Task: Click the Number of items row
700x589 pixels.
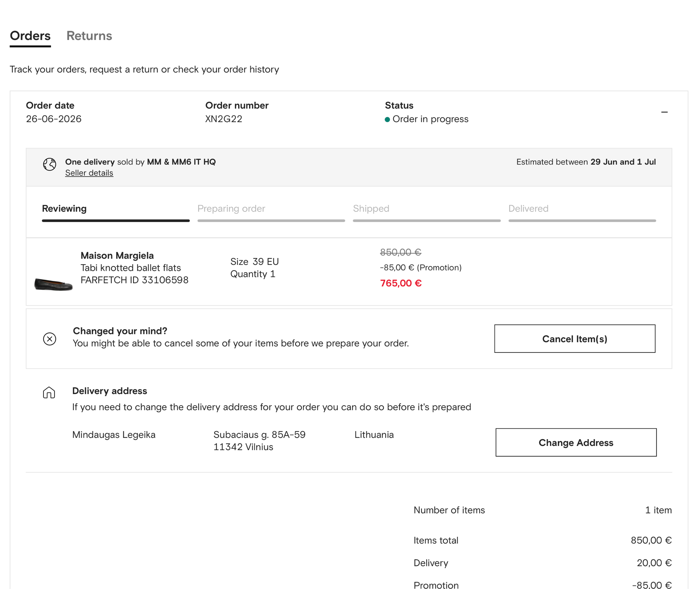Action: point(542,510)
